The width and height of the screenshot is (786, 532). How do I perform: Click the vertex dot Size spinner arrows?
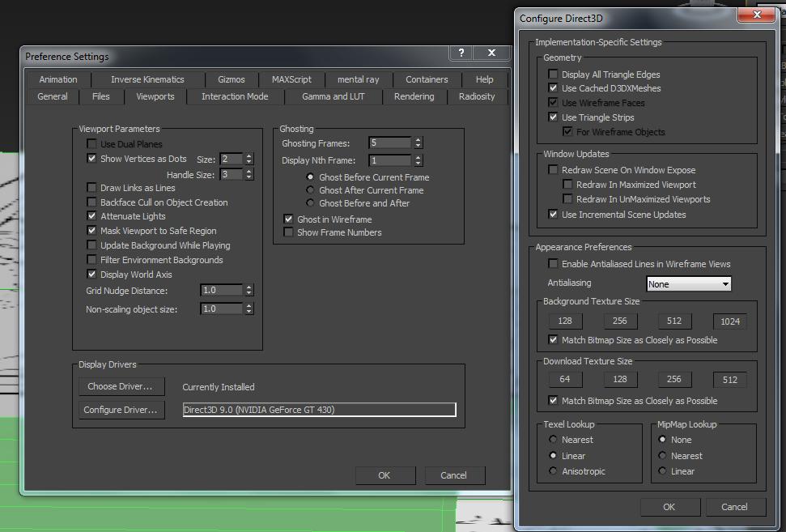point(249,159)
